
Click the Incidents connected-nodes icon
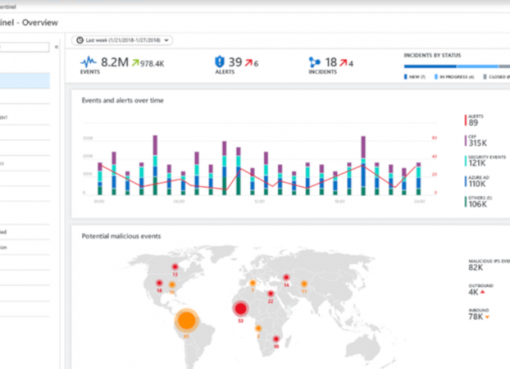point(314,62)
